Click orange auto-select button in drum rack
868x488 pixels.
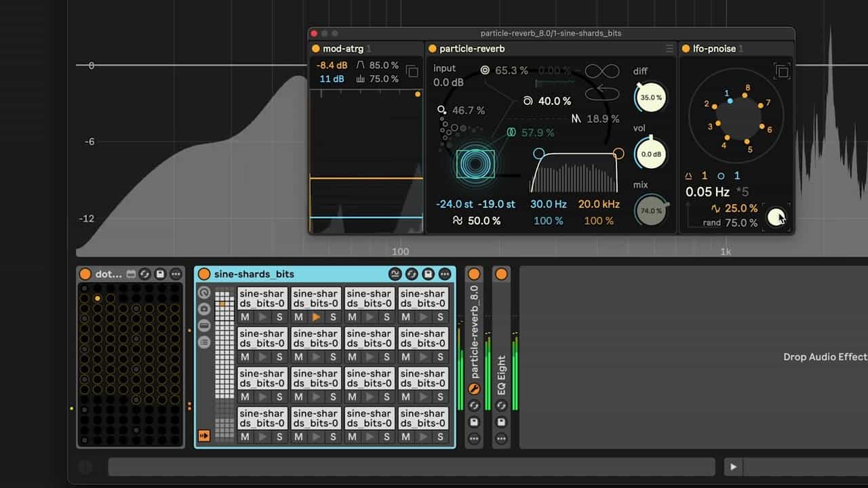(203, 435)
